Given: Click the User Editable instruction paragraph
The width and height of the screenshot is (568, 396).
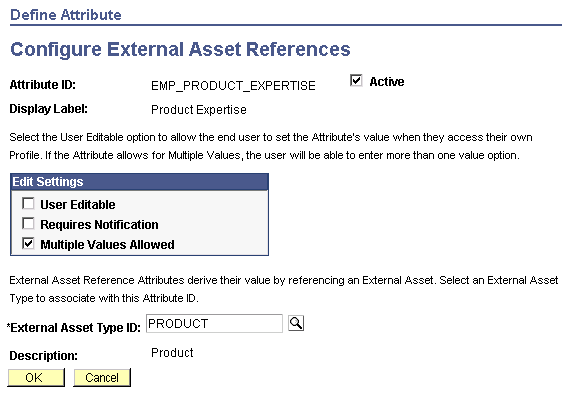Looking at the screenshot, I should click(271, 146).
